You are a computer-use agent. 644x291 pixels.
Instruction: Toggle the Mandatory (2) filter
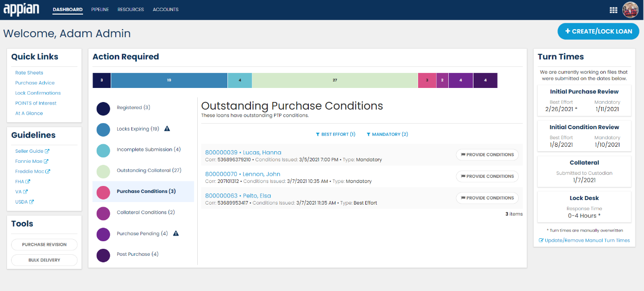tap(387, 134)
